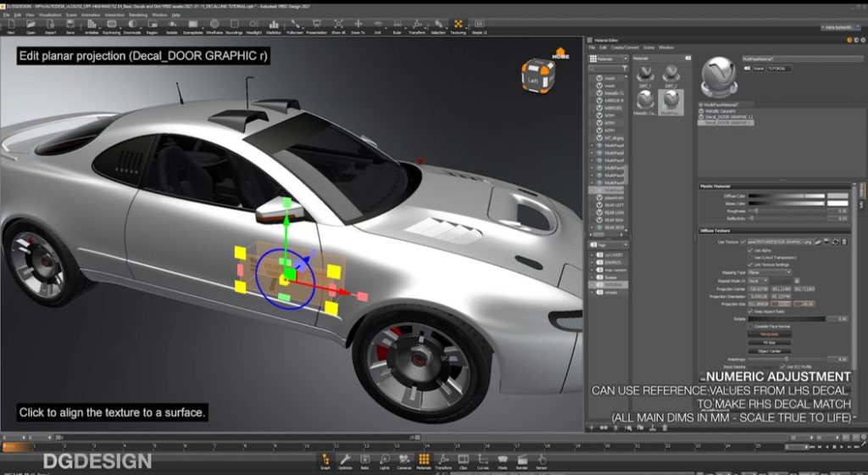The height and width of the screenshot is (475, 868).
Task: Click the Show All toolbar icon
Action: pyautogui.click(x=338, y=26)
